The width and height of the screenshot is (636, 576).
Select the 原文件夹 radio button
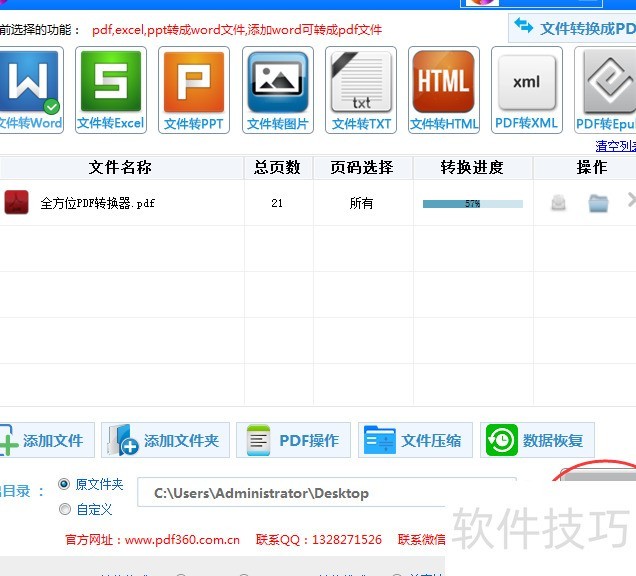click(64, 484)
